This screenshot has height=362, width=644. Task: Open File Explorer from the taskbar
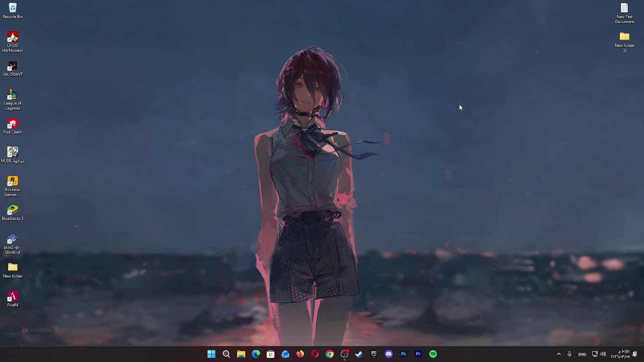(x=241, y=354)
